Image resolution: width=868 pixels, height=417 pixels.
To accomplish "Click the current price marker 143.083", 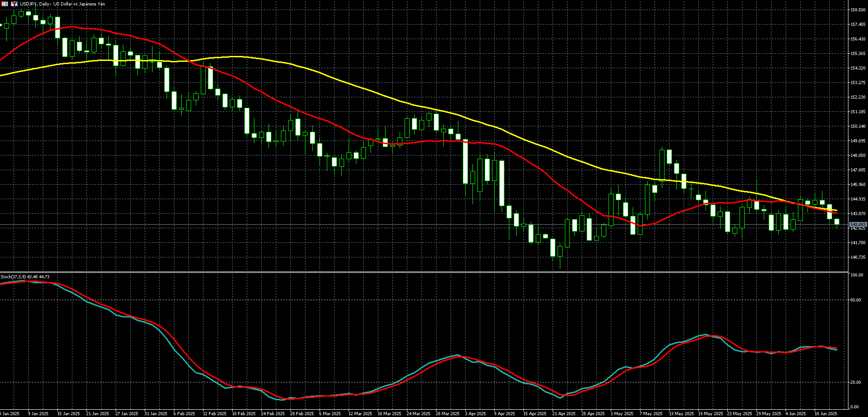I will point(858,225).
